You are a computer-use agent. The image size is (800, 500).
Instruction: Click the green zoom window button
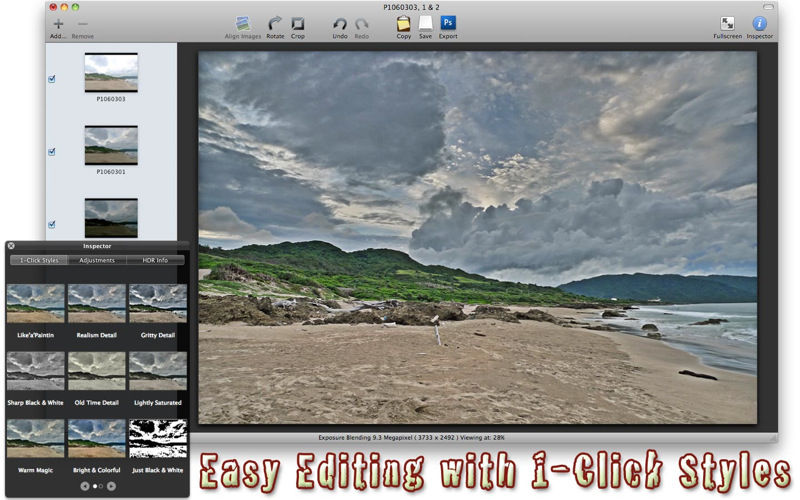(x=76, y=7)
